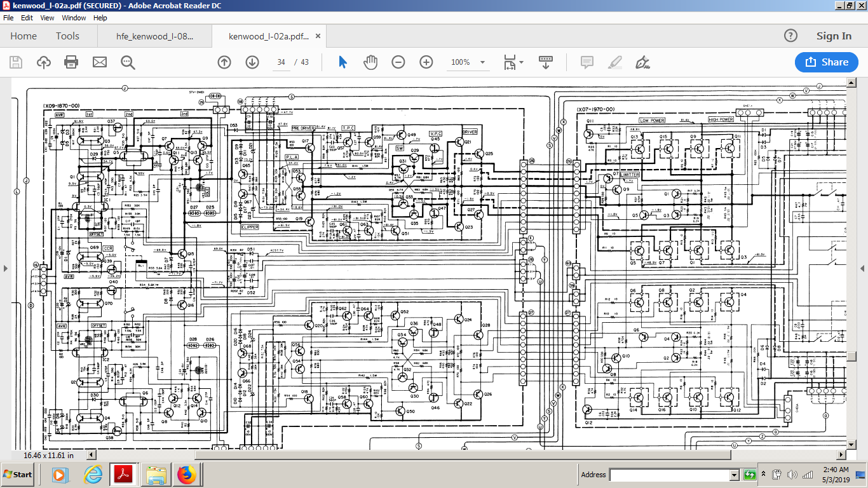Switch to hfe_kenwood_l-08 tab
Viewport: 868px width, 488px height.
coord(154,36)
